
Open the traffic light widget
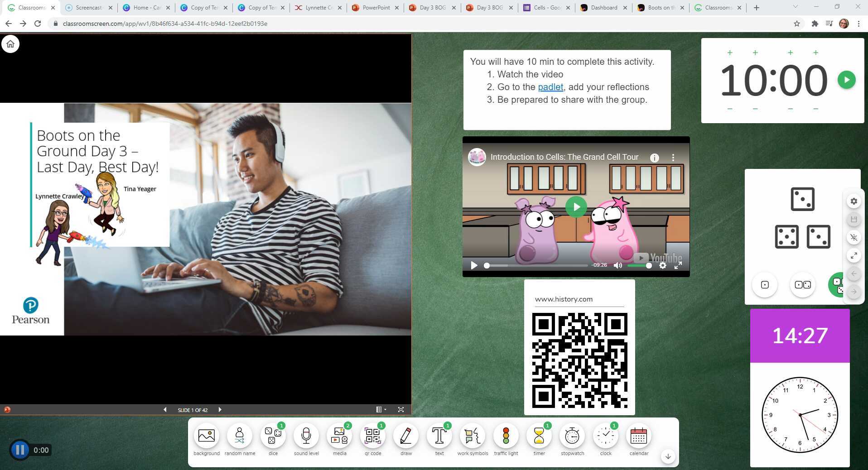pyautogui.click(x=506, y=436)
